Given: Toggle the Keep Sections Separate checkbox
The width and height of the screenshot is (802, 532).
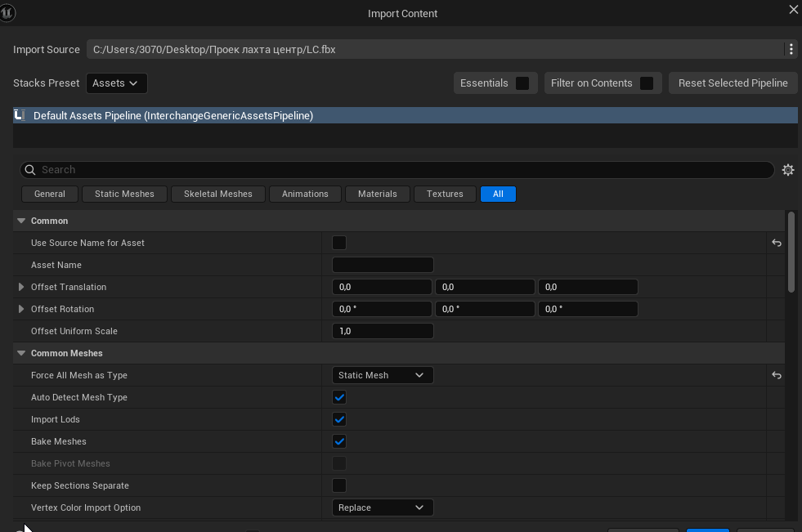Looking at the screenshot, I should [339, 485].
